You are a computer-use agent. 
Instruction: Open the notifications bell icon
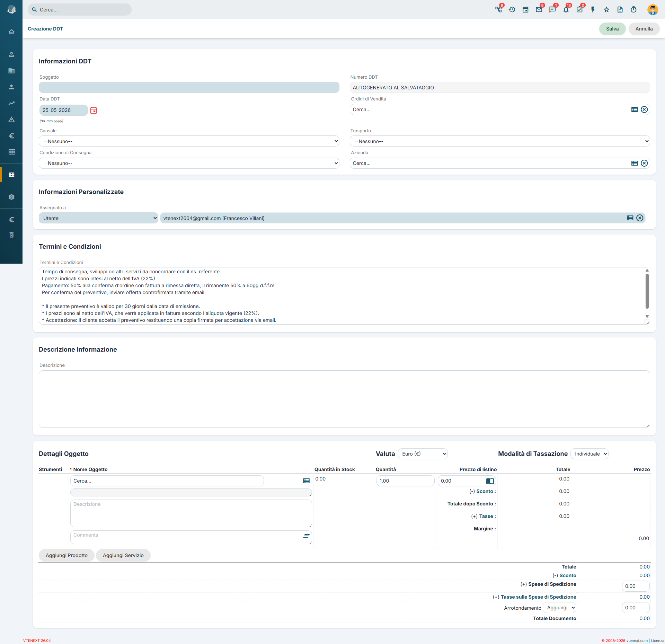[x=566, y=10]
